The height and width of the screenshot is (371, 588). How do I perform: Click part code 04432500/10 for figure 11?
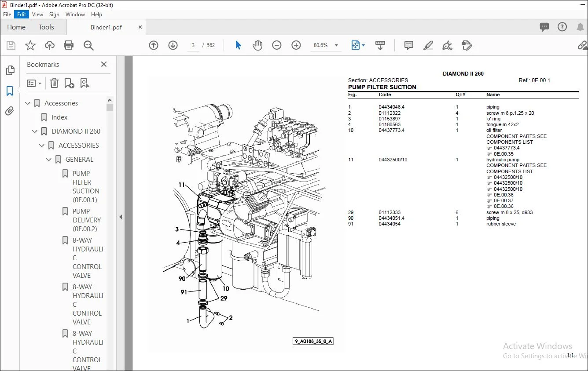click(393, 160)
